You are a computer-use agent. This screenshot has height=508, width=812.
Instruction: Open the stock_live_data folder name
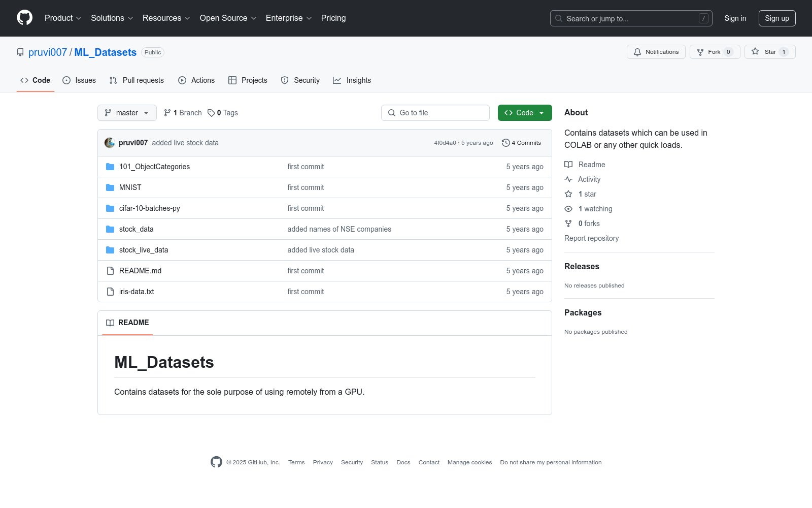[144, 250]
